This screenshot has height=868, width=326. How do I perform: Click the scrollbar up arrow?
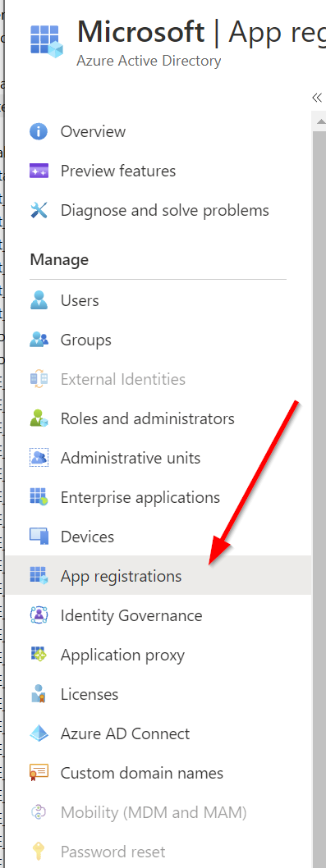tap(320, 120)
